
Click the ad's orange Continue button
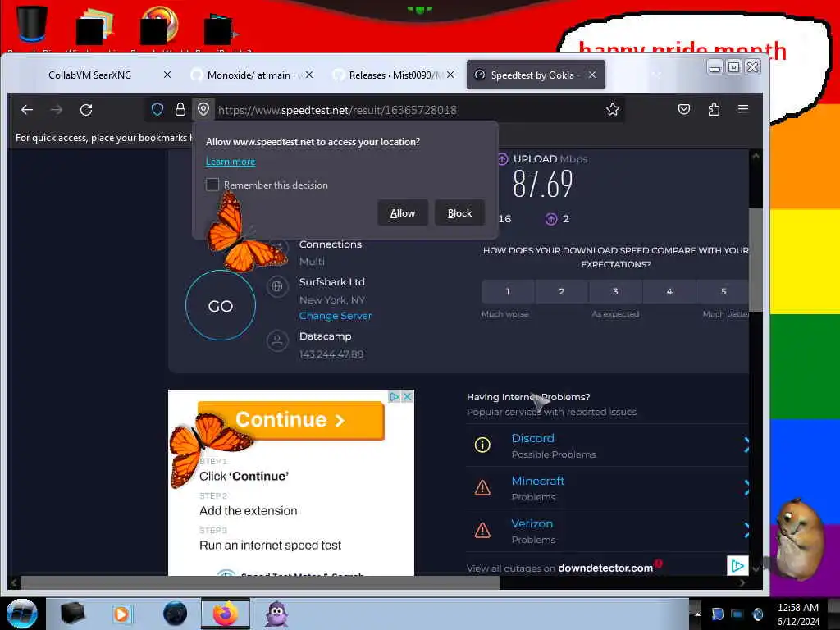pyautogui.click(x=291, y=420)
